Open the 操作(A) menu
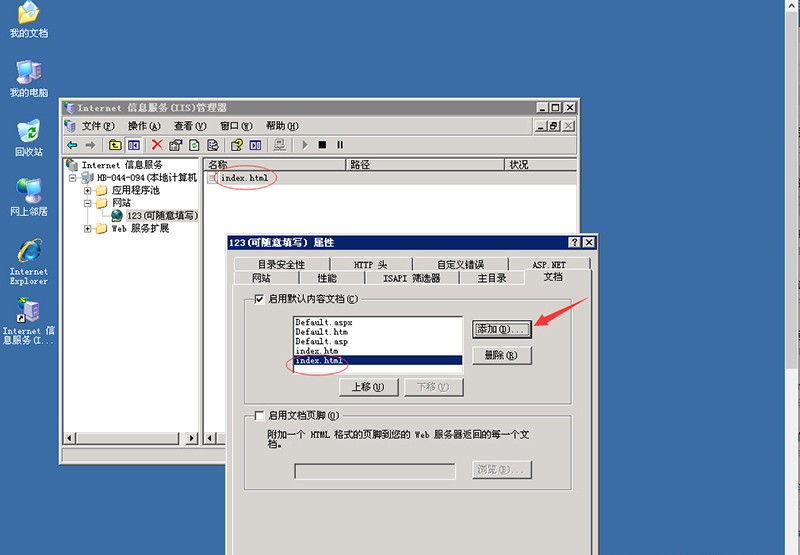The image size is (800, 555). [x=144, y=126]
